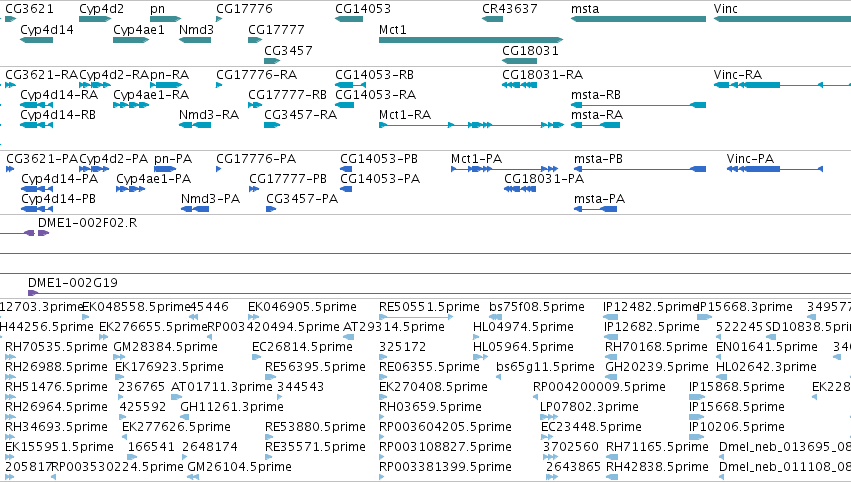Open the RH70168.5prime EST label
Screen dimensions: 851x482
tap(657, 347)
